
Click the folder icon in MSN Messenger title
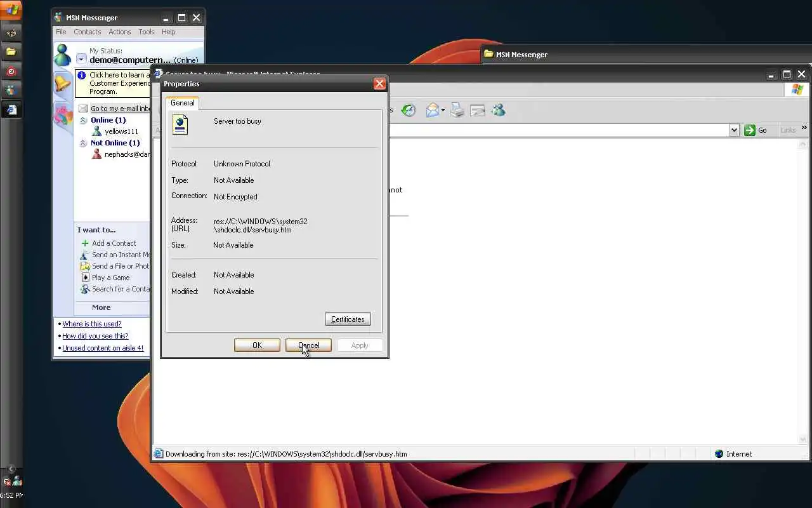point(488,54)
